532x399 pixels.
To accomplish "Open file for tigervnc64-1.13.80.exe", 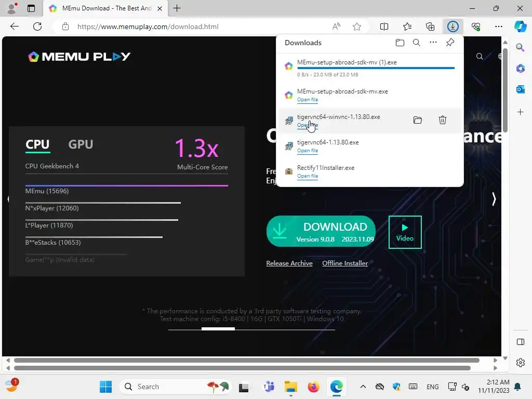I will pyautogui.click(x=308, y=151).
